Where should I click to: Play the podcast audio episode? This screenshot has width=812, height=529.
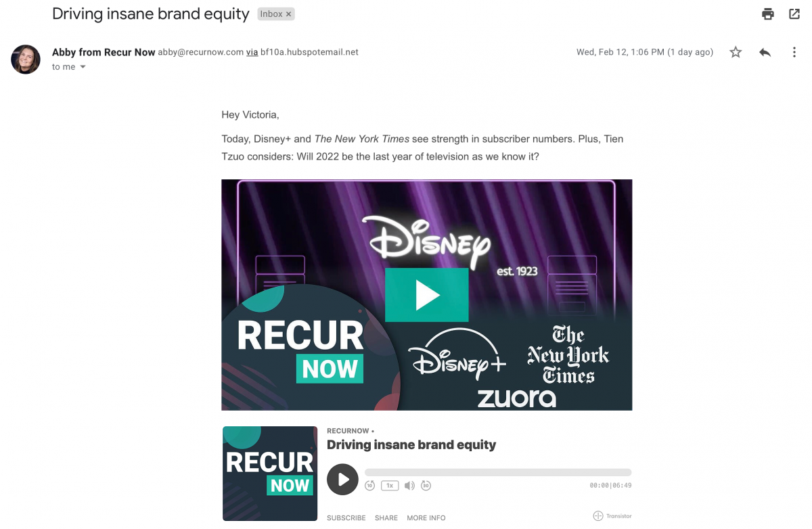tap(343, 479)
